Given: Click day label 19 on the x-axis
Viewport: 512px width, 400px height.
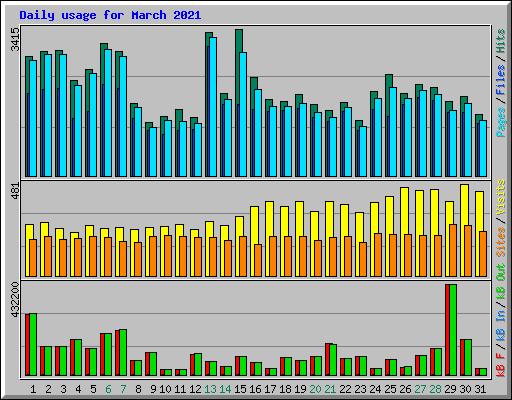Looking at the screenshot, I should click(x=300, y=389).
